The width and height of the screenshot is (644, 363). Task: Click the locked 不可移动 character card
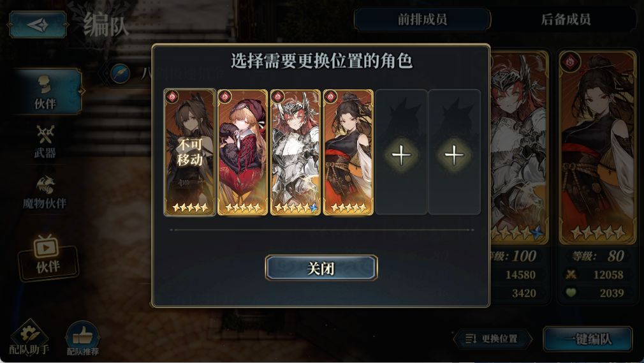pyautogui.click(x=190, y=152)
